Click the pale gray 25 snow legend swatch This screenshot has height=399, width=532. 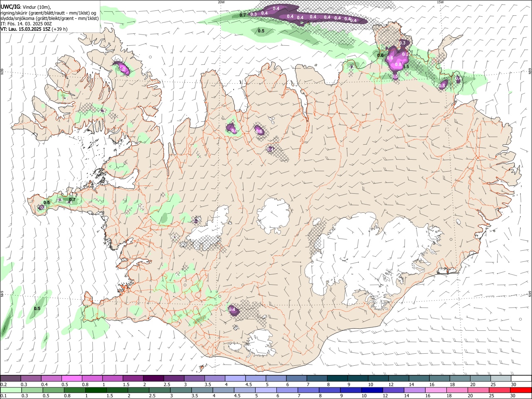click(x=500, y=379)
